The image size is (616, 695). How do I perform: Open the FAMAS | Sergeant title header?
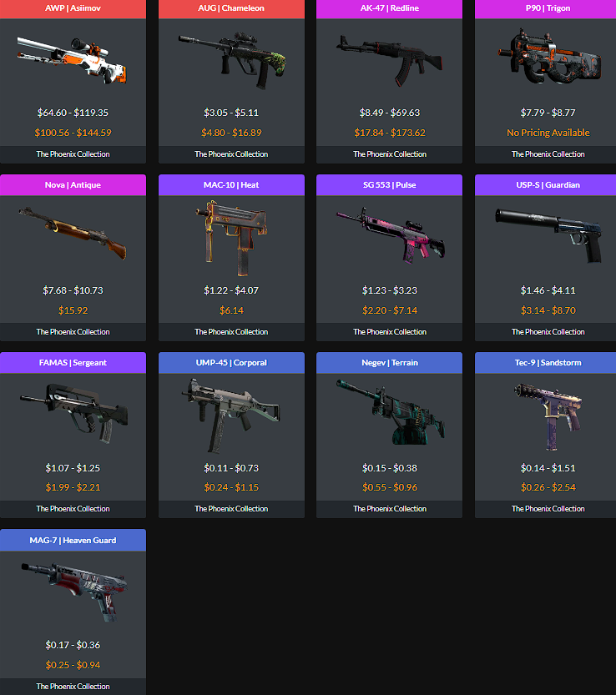[x=73, y=363]
